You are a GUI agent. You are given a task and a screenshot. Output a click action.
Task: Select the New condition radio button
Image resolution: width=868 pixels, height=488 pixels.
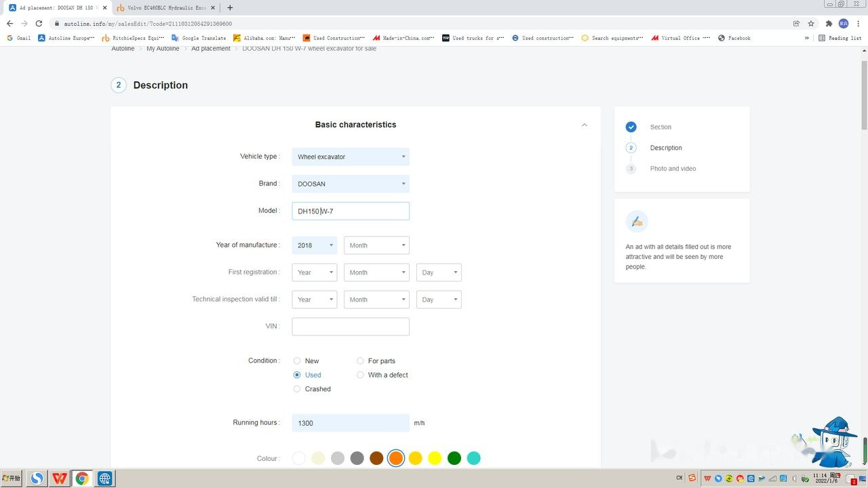[297, 361]
